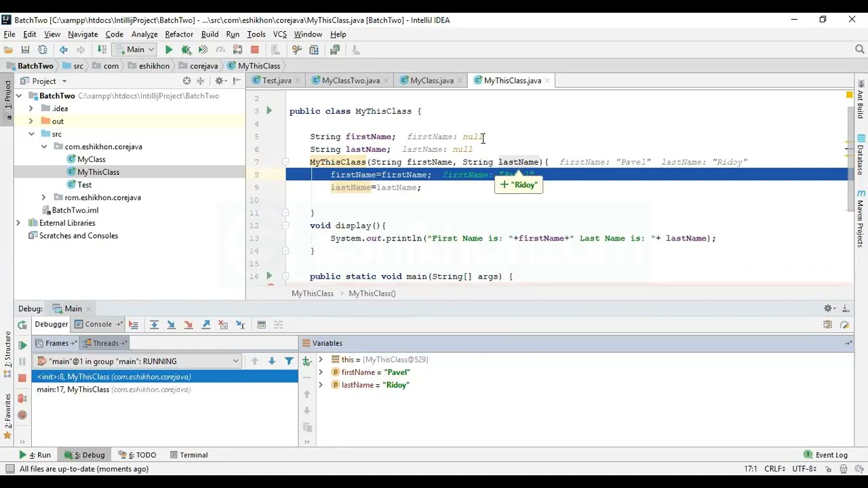
Task: Click Run to Cursor icon
Action: (241, 325)
